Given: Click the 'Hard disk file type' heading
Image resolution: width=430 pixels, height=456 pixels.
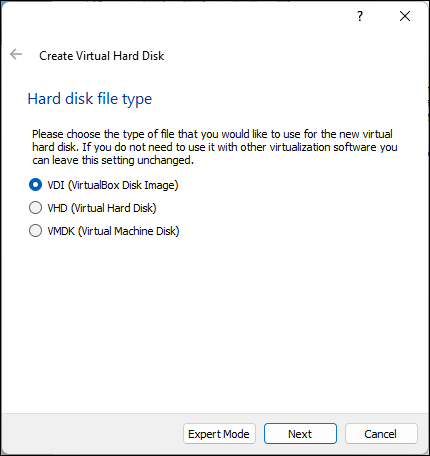Looking at the screenshot, I should click(x=90, y=99).
